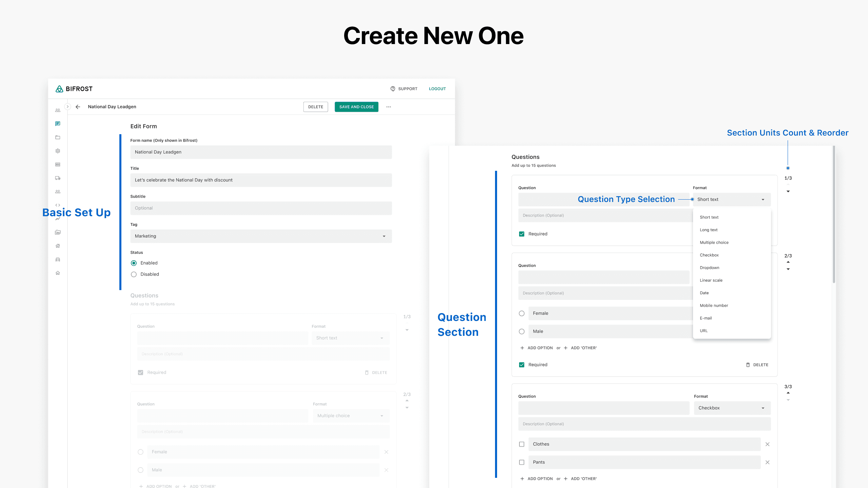This screenshot has width=868, height=488.
Task: Click the delivery truck sidebar icon
Action: 58,178
